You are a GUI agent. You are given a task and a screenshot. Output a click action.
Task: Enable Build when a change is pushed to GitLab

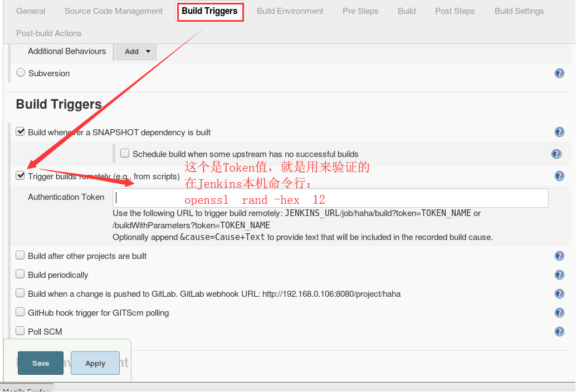point(20,293)
